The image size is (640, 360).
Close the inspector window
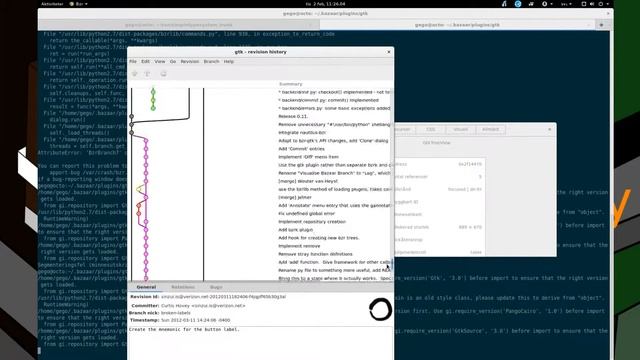[549, 129]
